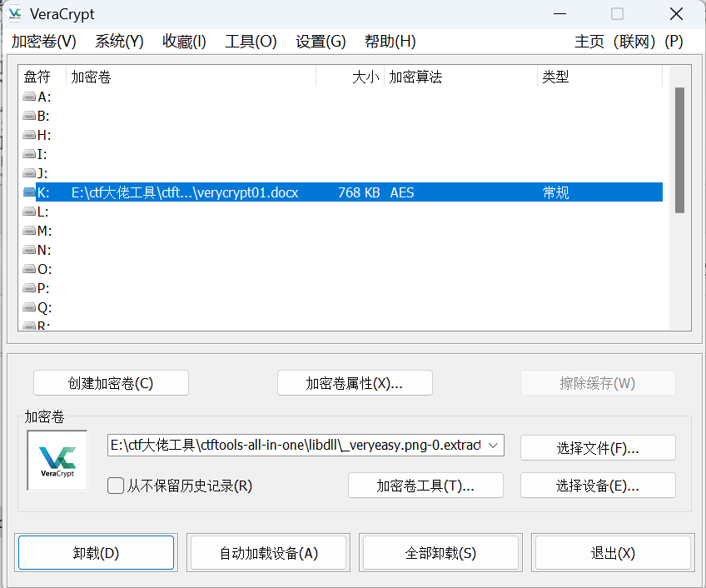Screen dimensions: 706x588
Task: Click the drive icon for J:
Action: coord(29,173)
